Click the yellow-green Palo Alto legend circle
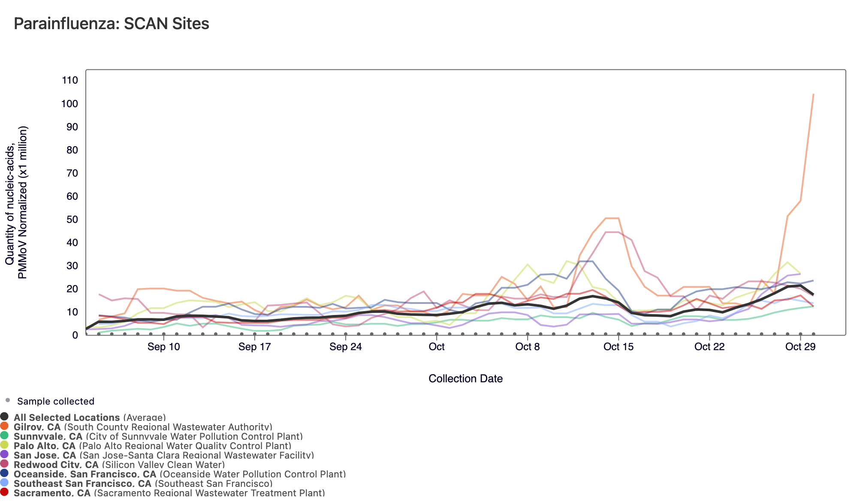 pyautogui.click(x=4, y=445)
